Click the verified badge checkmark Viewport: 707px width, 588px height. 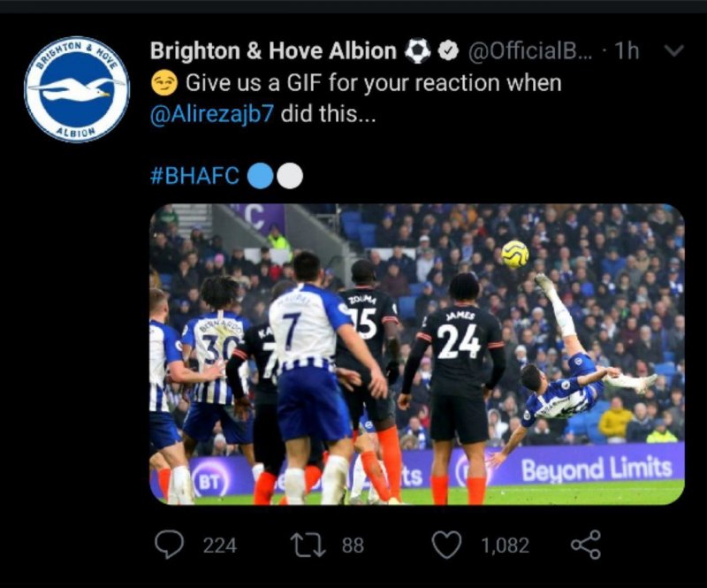[x=448, y=51]
